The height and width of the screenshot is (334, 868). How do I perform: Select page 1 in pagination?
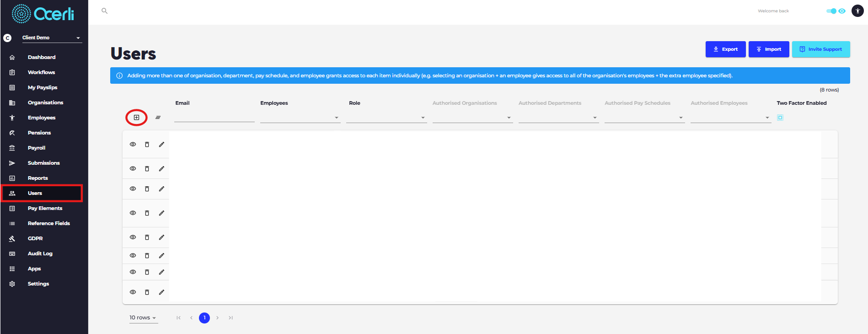(204, 318)
